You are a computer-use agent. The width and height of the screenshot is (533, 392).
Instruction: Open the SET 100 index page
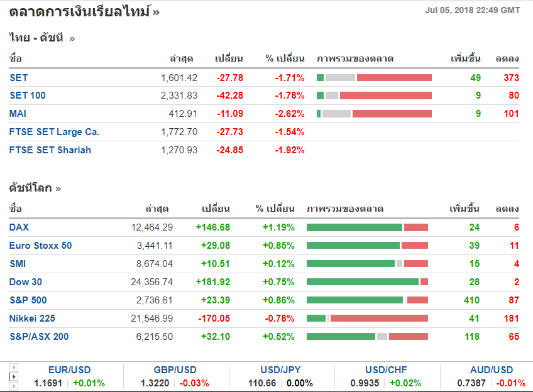point(28,95)
